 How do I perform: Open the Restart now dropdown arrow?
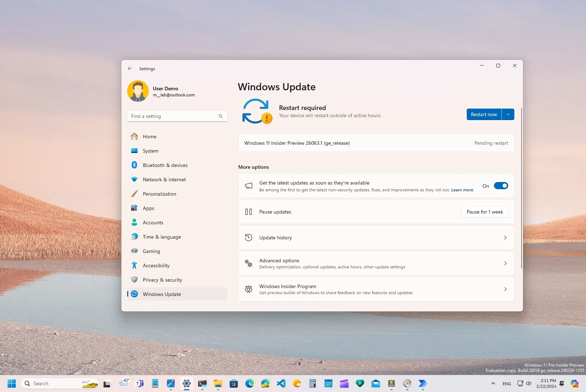point(508,114)
